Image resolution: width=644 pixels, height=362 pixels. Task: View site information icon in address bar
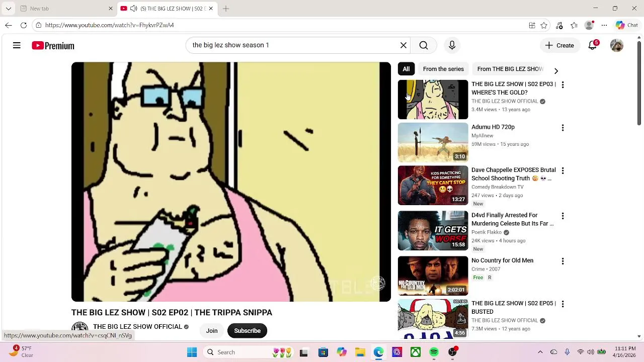click(x=38, y=25)
